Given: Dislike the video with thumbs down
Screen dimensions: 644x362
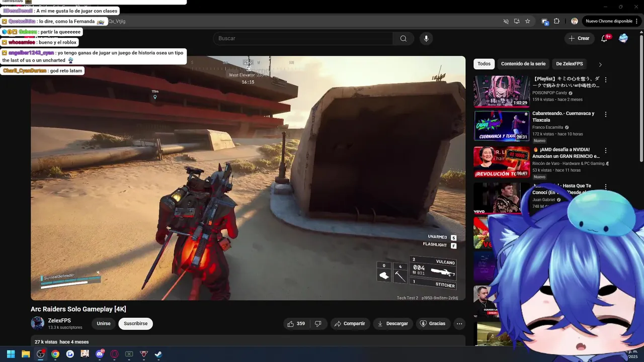Looking at the screenshot, I should point(318,324).
